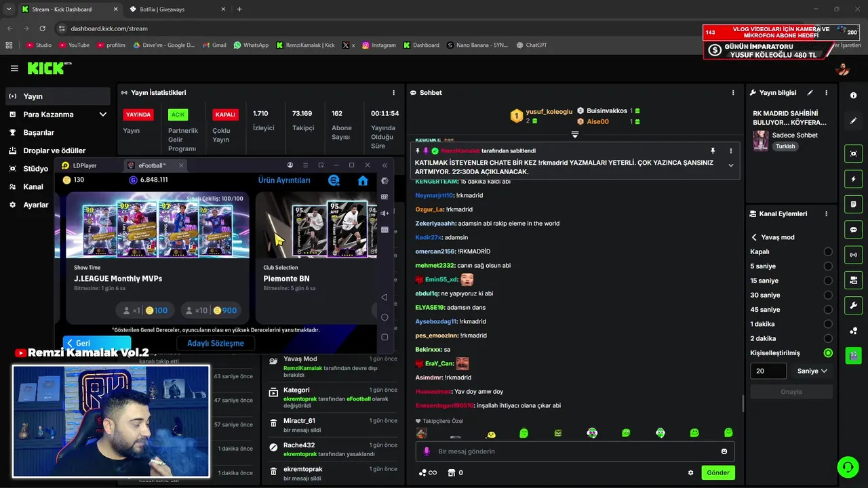Click the info icon in right toolbar

click(x=854, y=96)
